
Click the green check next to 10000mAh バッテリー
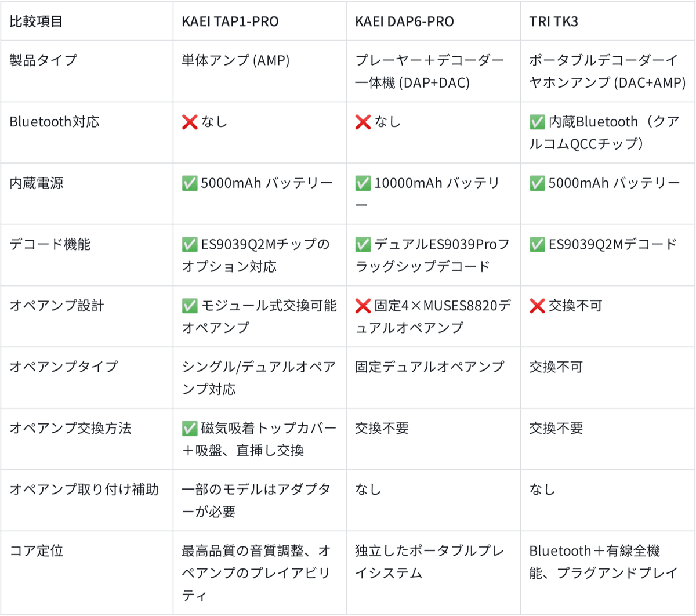coord(363,183)
